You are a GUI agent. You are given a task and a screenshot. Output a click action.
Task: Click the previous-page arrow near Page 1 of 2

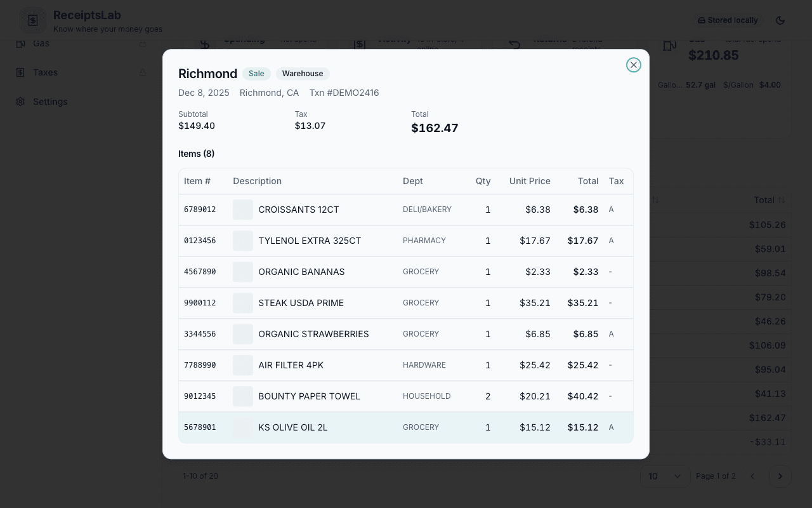[752, 476]
